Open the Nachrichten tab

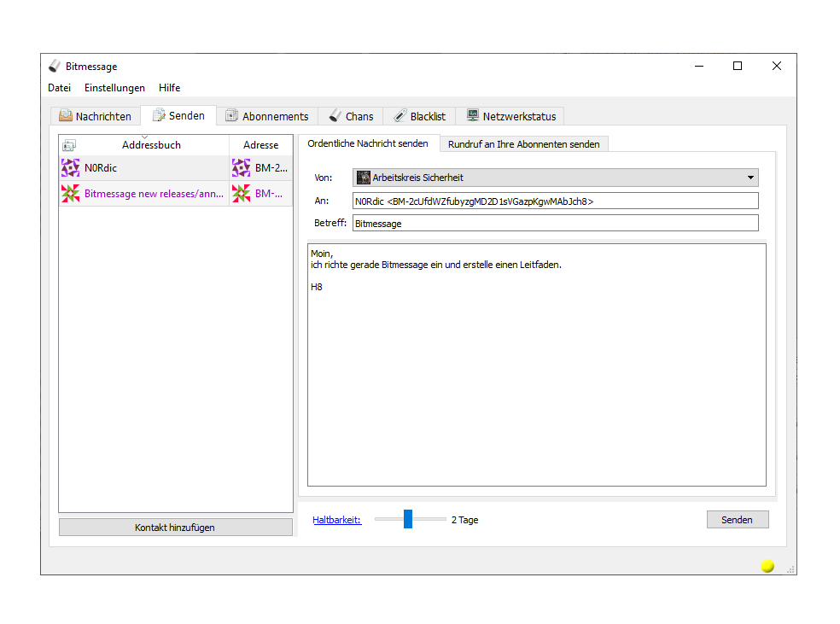pyautogui.click(x=96, y=116)
